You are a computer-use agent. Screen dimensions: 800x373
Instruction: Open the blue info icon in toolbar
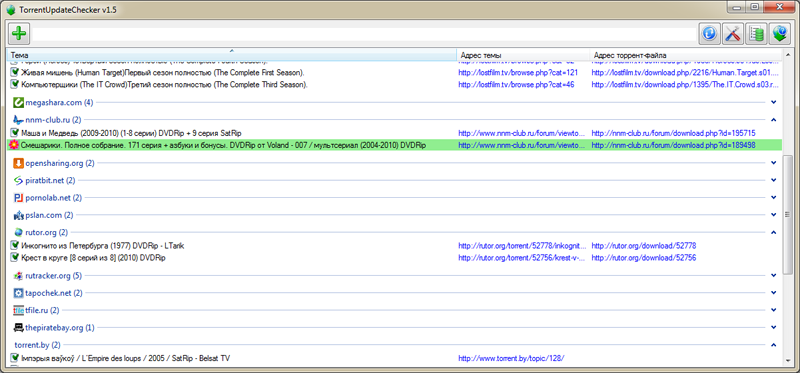(708, 34)
